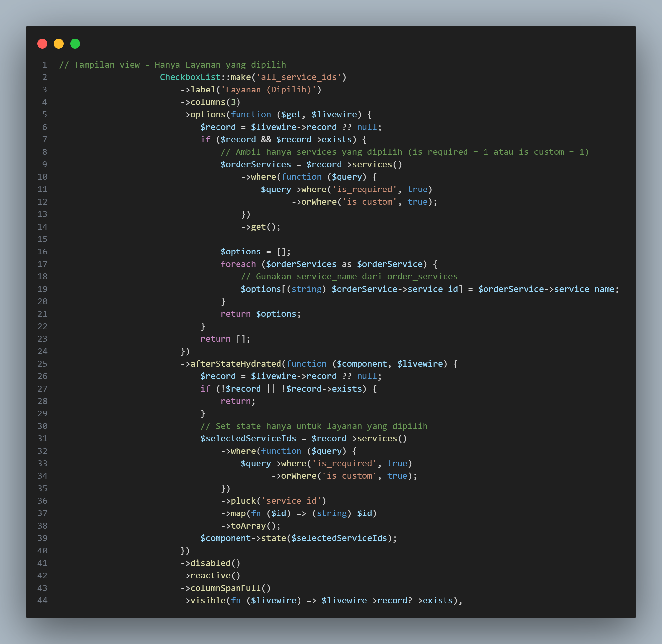Click the $selectedServiceIds variable on line 31
The image size is (662, 644).
point(248,438)
